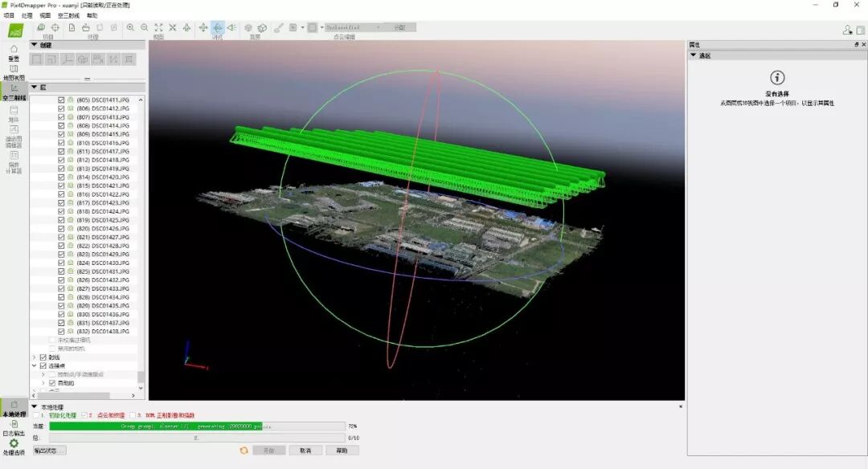
Task: Close the local processing panel with x
Action: pos(681,406)
